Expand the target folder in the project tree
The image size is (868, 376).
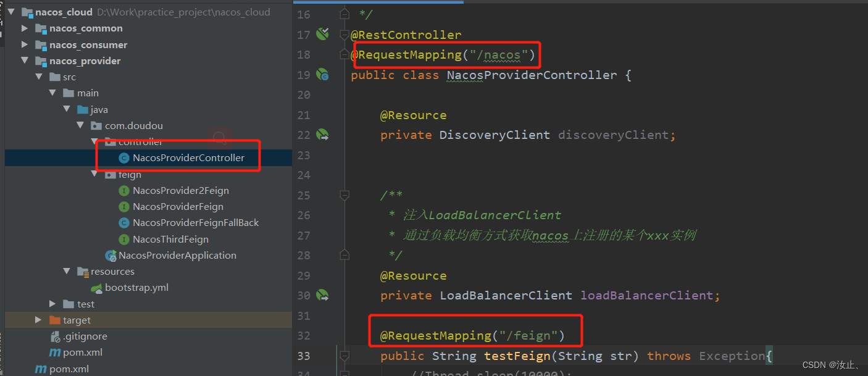(38, 320)
